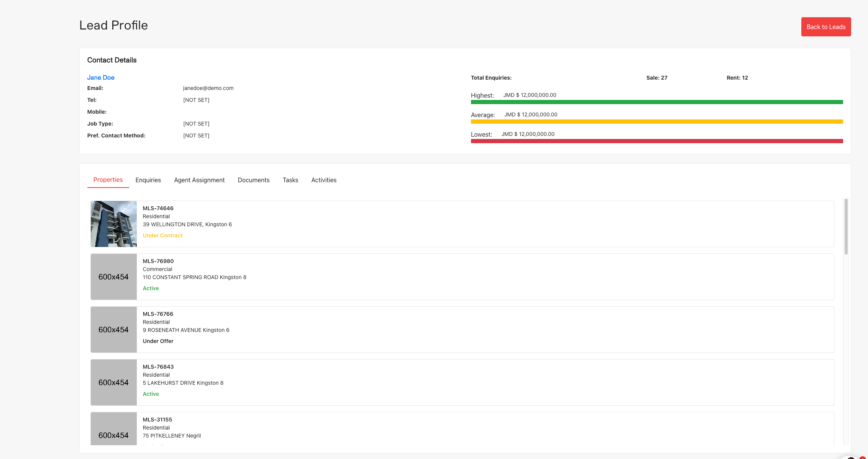The width and height of the screenshot is (868, 459).
Task: Click the building photo thumbnail of MLS-74646
Action: click(x=113, y=224)
